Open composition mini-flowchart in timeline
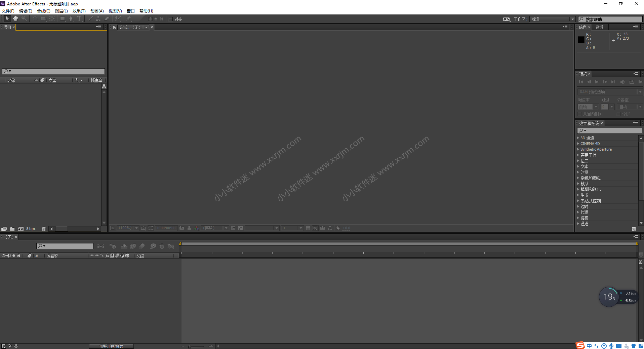This screenshot has height=349, width=644. [101, 246]
